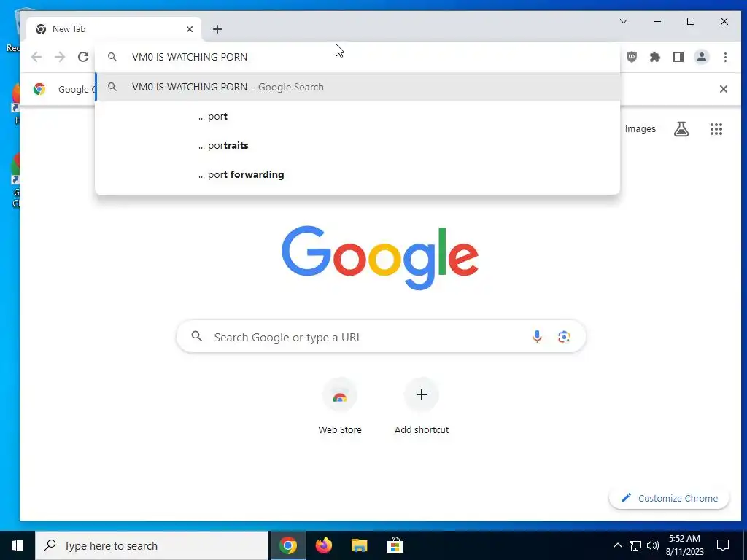Click the browser forward arrow

tap(60, 57)
